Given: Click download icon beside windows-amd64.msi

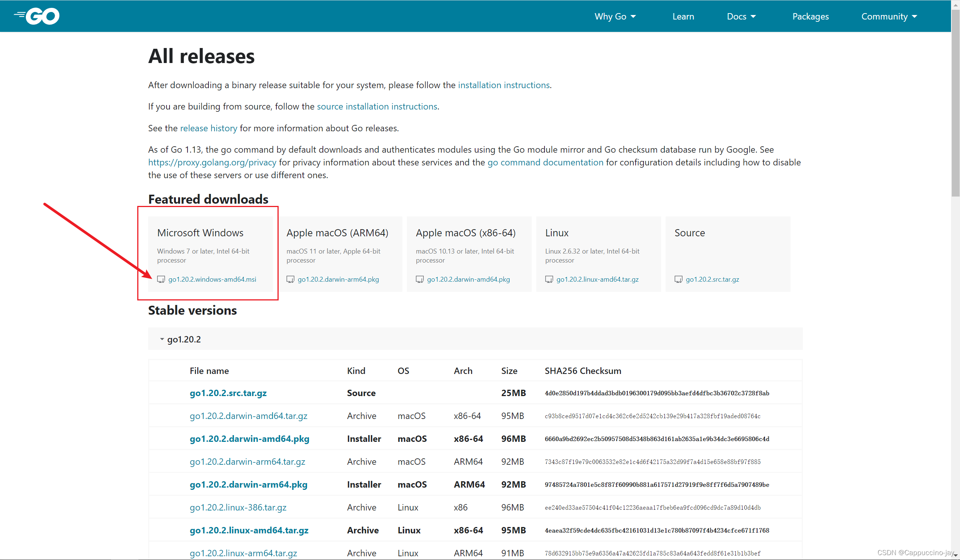Looking at the screenshot, I should click(161, 279).
